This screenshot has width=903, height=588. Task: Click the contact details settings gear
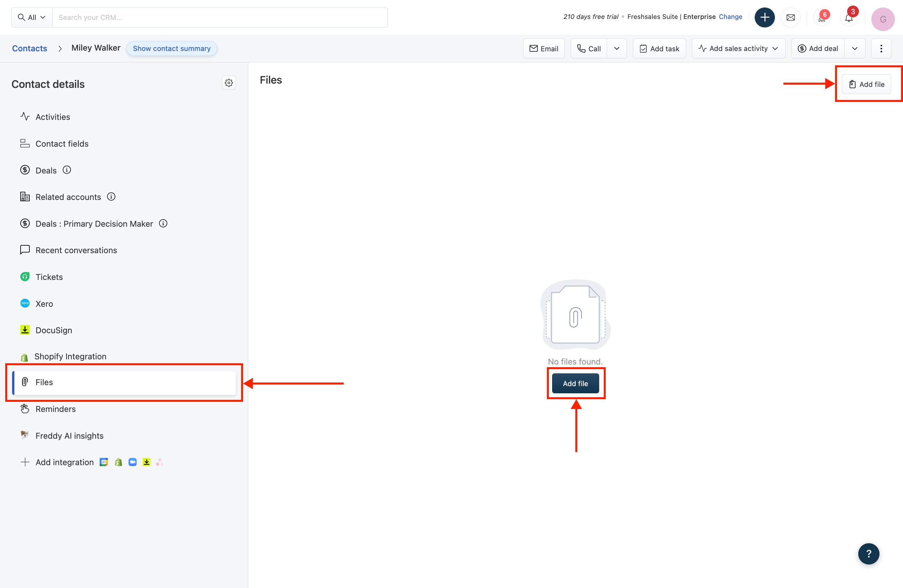[x=229, y=83]
